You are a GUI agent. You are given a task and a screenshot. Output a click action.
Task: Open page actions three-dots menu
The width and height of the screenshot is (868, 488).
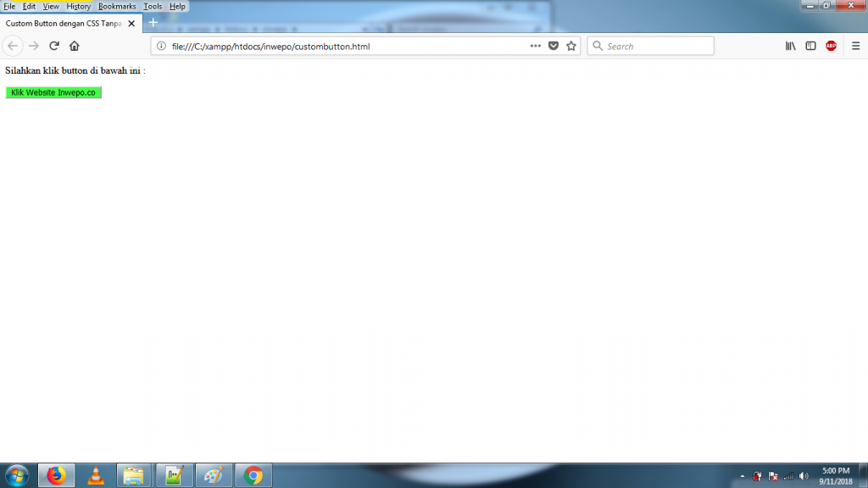536,46
